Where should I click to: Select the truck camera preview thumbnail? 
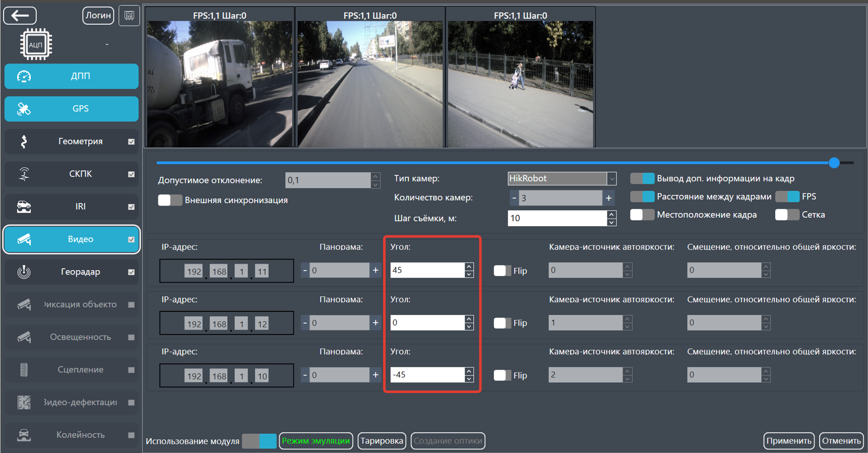coord(220,83)
